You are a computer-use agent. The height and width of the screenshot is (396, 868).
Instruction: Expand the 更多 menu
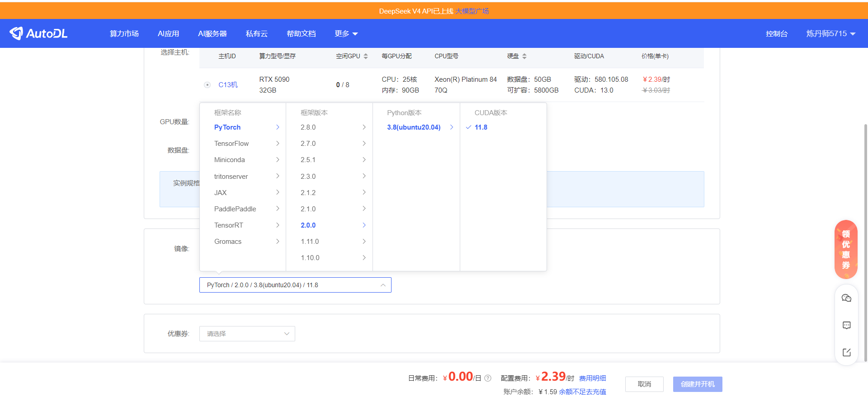click(x=346, y=33)
